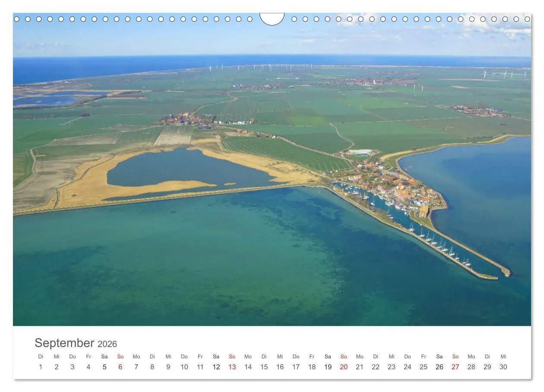Image resolution: width=544 pixels, height=392 pixels.
Task: Select red Sunday date 20
Action: [344, 367]
